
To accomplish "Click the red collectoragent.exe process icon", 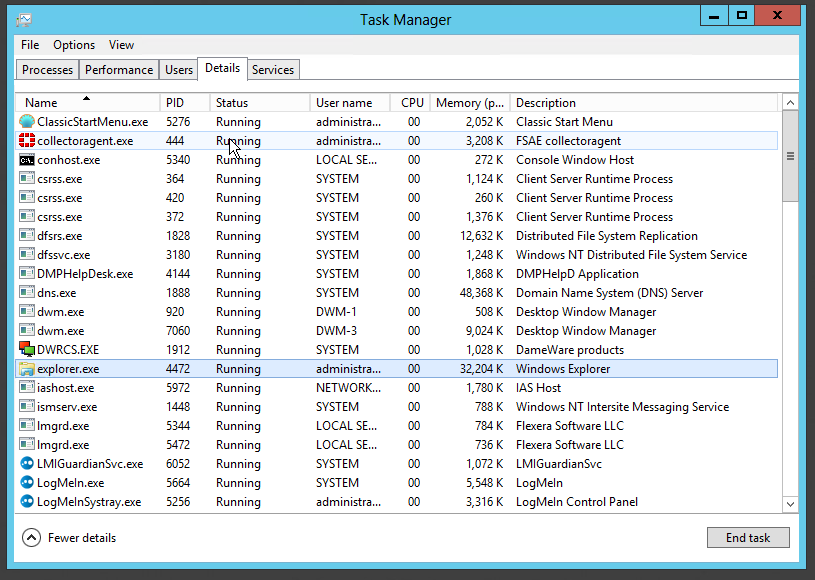I will (x=27, y=141).
